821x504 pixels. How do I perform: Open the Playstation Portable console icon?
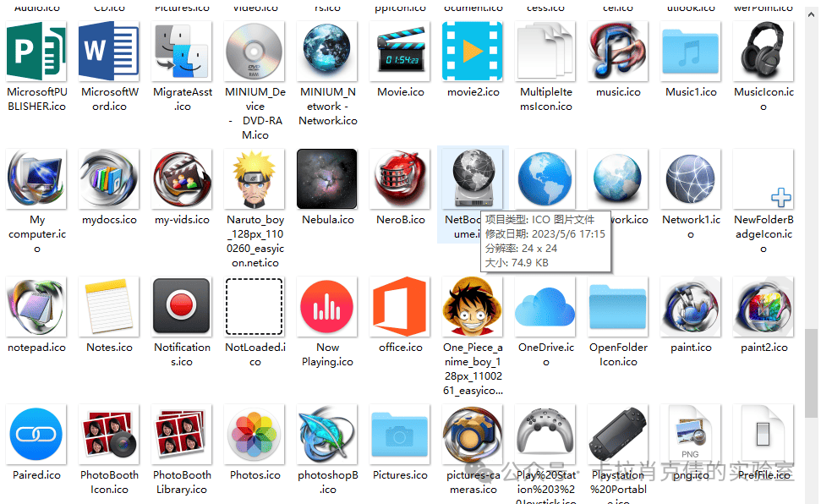617,434
